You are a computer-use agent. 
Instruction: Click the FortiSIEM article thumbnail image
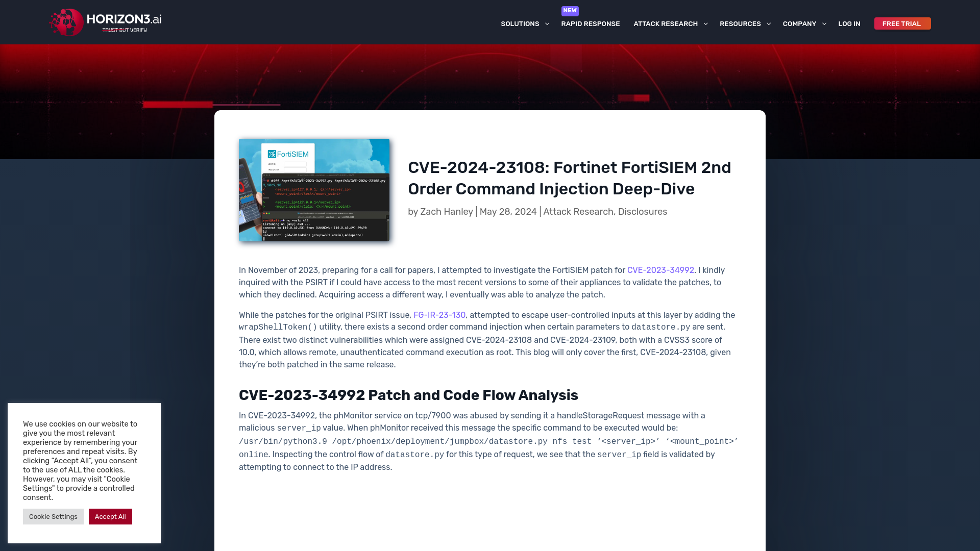pyautogui.click(x=314, y=190)
